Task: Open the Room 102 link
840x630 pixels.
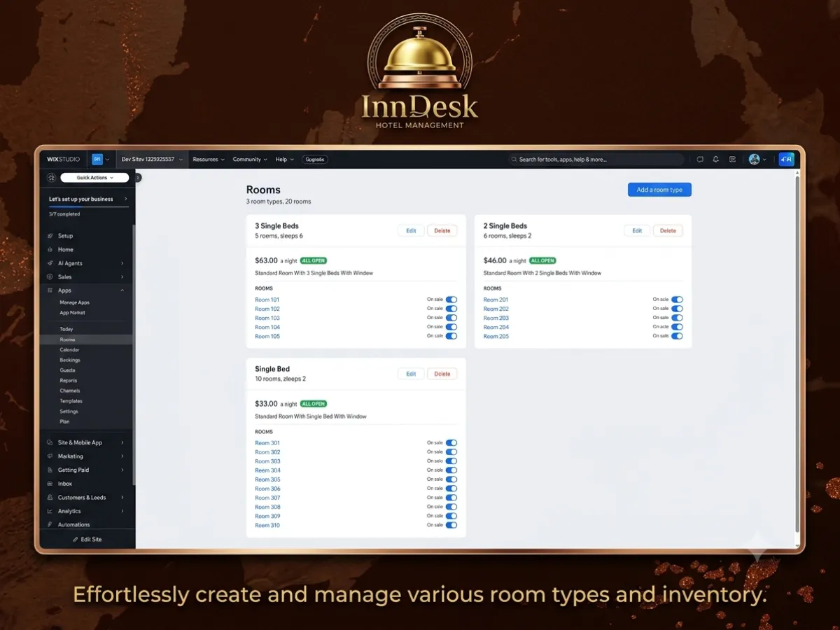Action: (267, 309)
